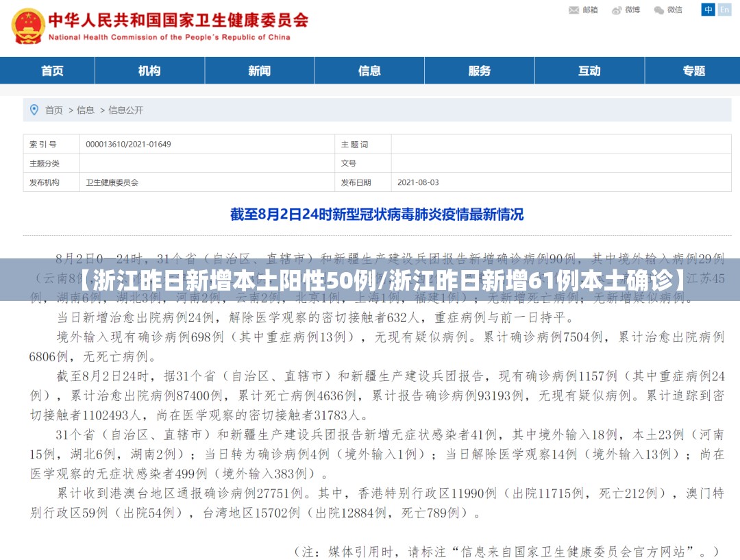The height and width of the screenshot is (560, 740).
Task: Click the National Health Commission emblem logo
Action: click(28, 27)
